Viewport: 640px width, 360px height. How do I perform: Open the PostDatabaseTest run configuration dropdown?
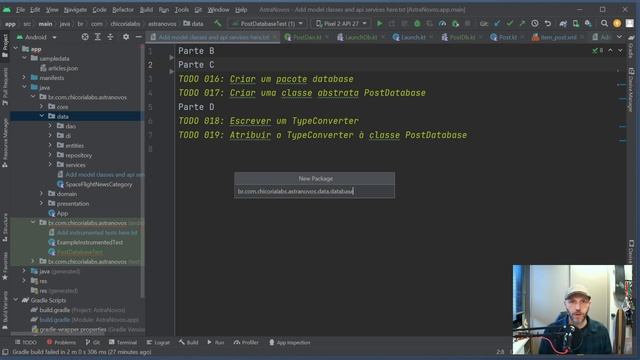click(268, 24)
